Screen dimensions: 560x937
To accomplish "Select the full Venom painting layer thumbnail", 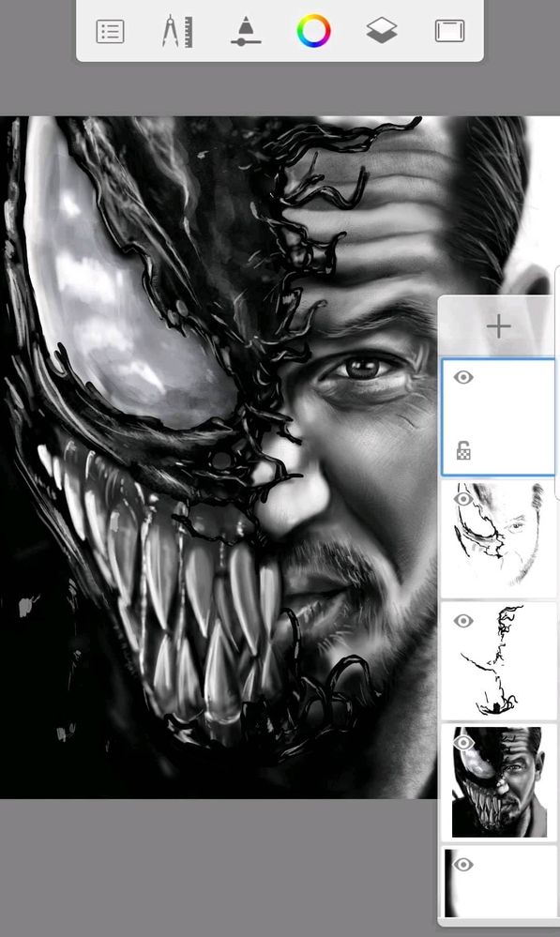I will [x=500, y=782].
